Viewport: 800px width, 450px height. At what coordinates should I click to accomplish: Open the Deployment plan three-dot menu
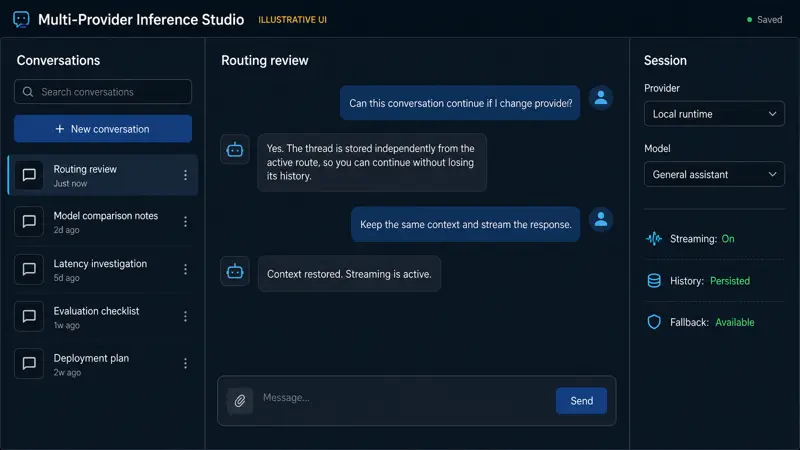185,363
